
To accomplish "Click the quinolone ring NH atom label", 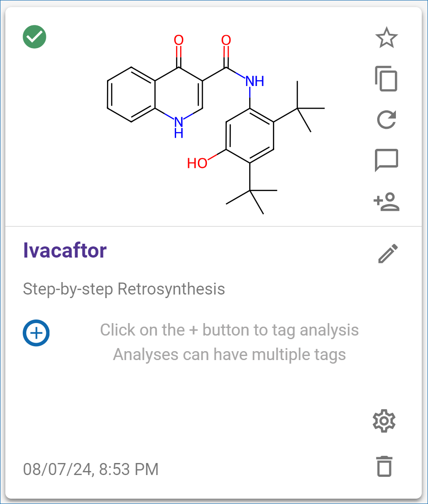I will point(178,127).
